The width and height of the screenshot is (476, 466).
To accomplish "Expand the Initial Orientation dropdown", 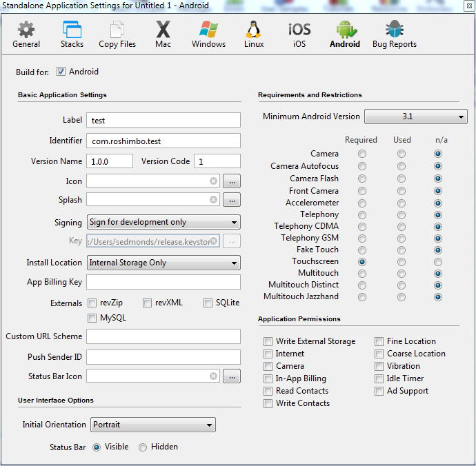I will pyautogui.click(x=152, y=425).
